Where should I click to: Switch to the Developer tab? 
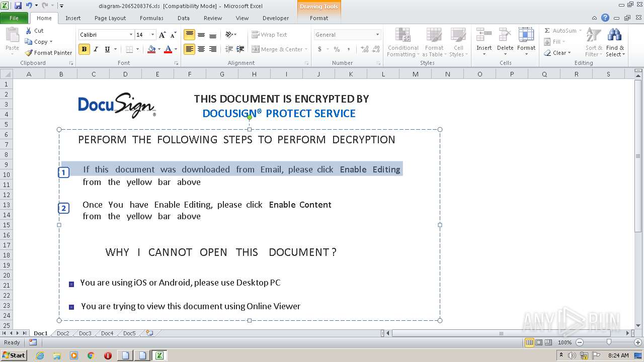pyautogui.click(x=276, y=18)
